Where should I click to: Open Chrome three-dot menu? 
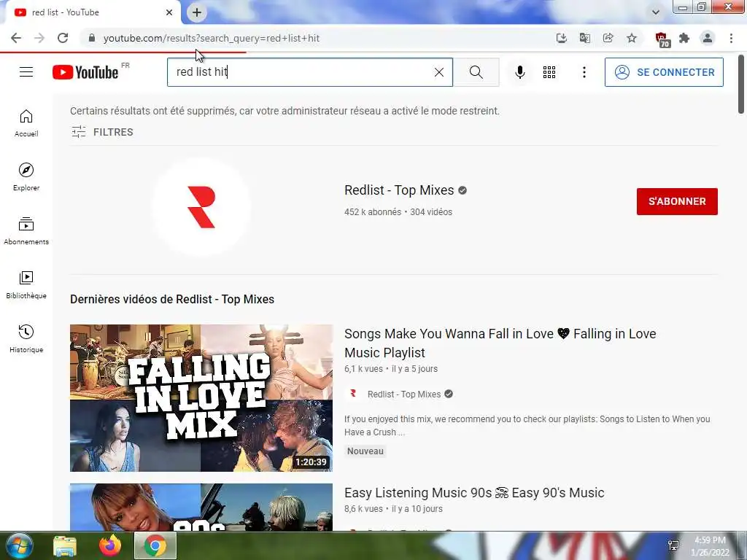731,38
